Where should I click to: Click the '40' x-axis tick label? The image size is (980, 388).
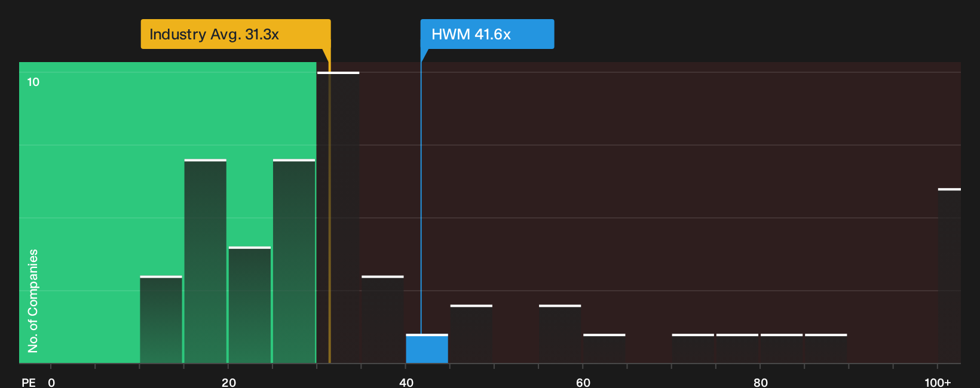(406, 383)
